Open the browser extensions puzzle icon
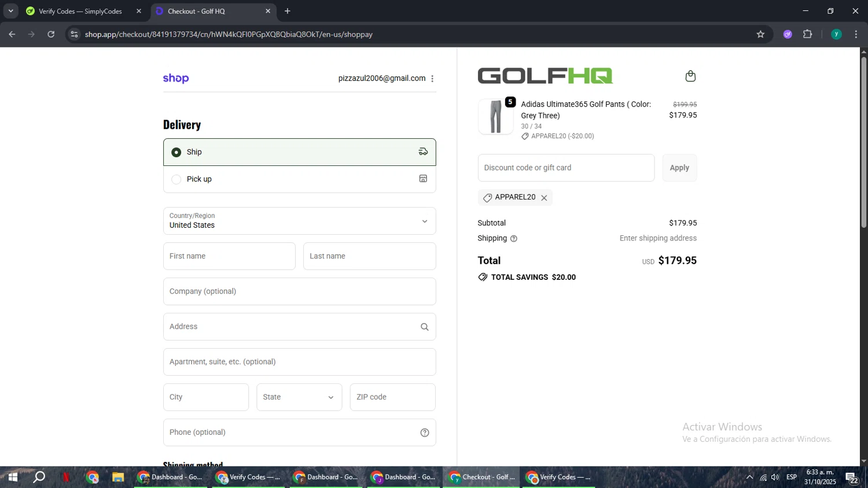 pos(808,34)
